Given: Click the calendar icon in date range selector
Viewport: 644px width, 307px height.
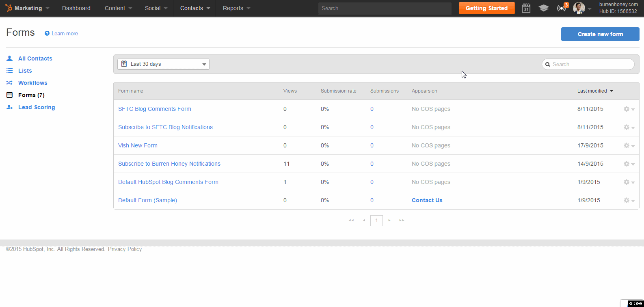Looking at the screenshot, I should [124, 64].
